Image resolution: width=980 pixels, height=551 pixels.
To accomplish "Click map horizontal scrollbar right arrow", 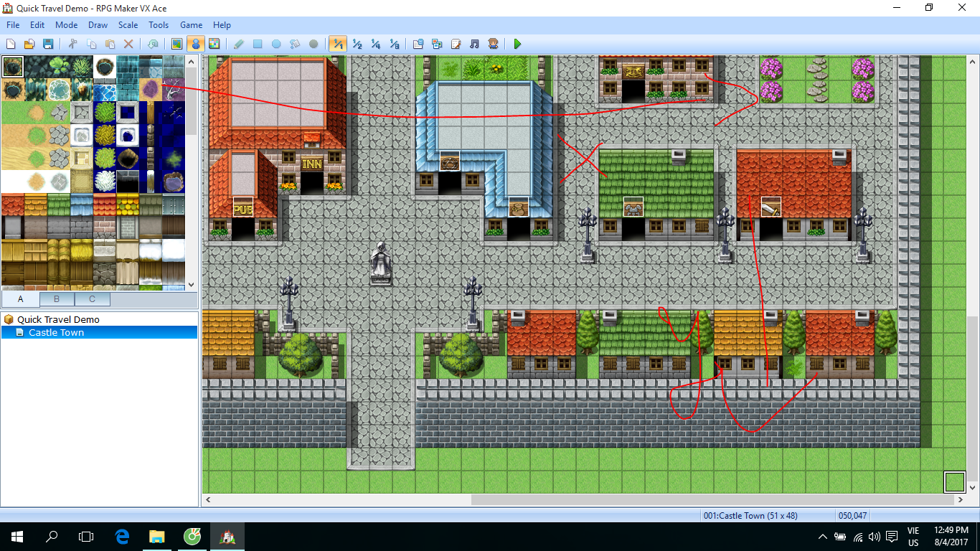I will tap(961, 499).
